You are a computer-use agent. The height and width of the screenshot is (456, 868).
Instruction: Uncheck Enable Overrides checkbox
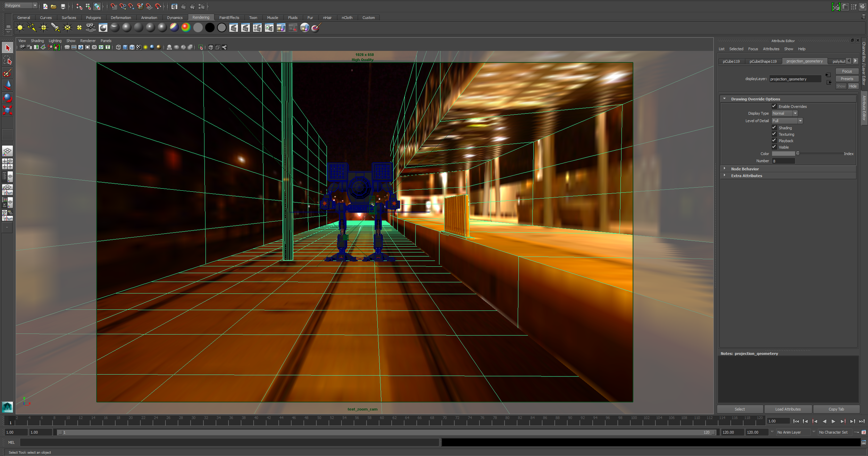coord(774,106)
